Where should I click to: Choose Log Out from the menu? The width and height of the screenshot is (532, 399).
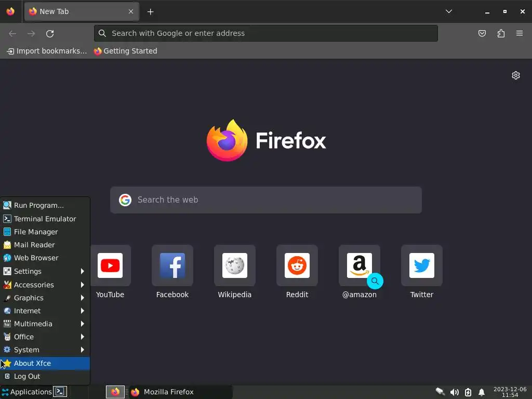coord(45,376)
